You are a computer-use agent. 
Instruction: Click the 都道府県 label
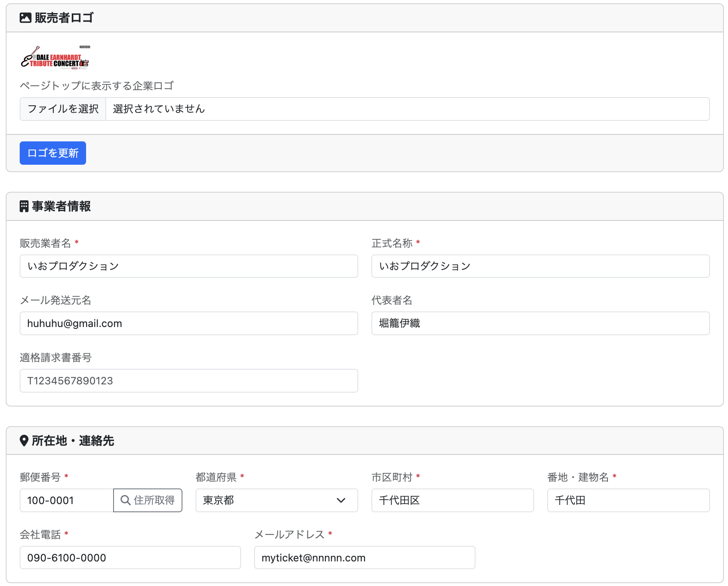coord(216,477)
